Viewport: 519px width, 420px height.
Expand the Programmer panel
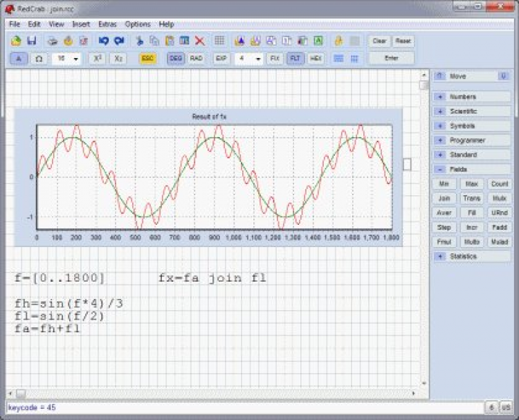[471, 140]
